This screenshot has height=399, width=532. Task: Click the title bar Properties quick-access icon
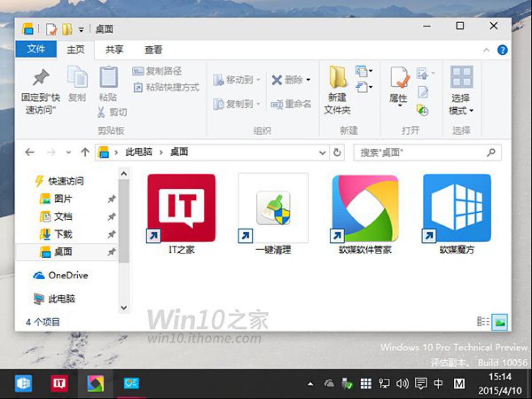tap(52, 29)
